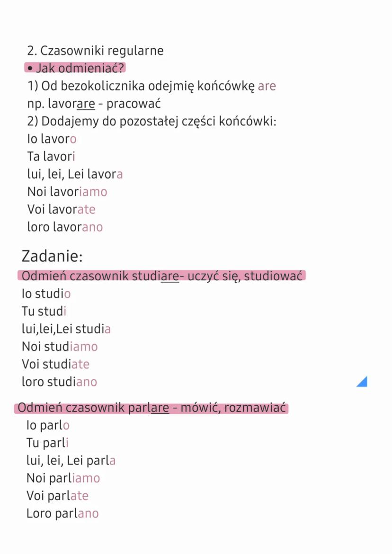Click the heading '2. Czasowniki regularne'
Image resolution: width=392 pixels, height=554 pixels.
click(x=95, y=51)
